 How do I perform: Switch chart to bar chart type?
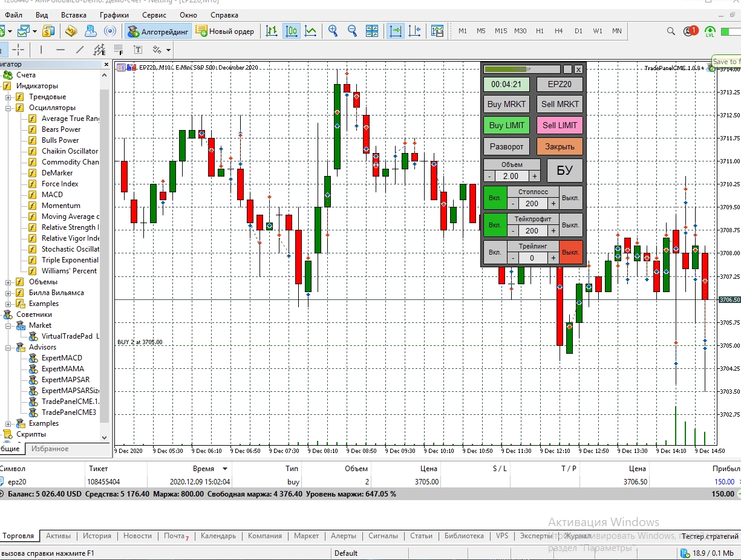[272, 31]
